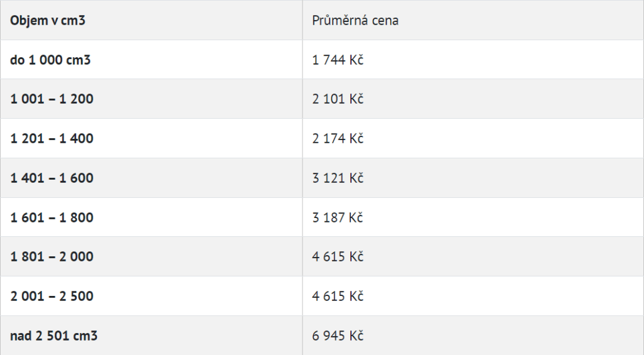
Task: Click the 3 187 Kč price
Action: 338,217
